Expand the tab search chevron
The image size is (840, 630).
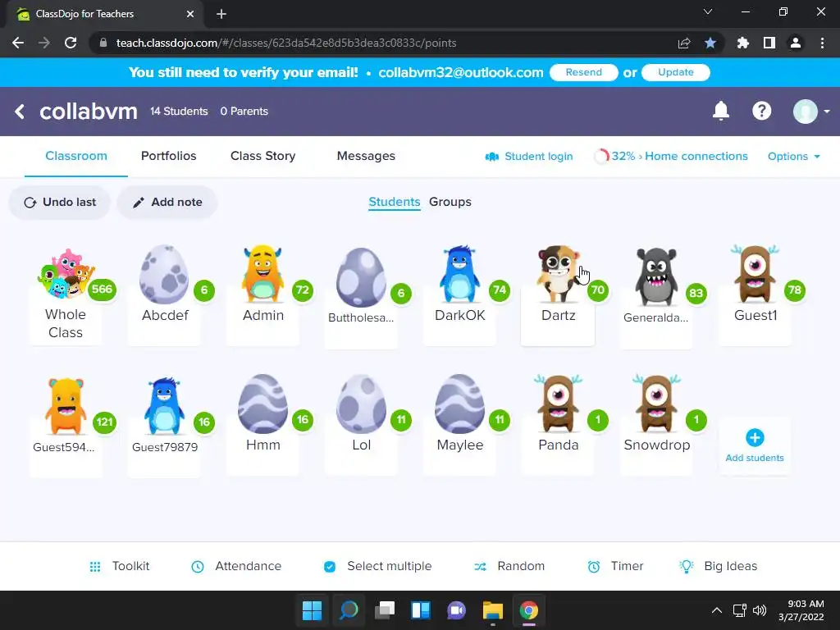point(708,11)
